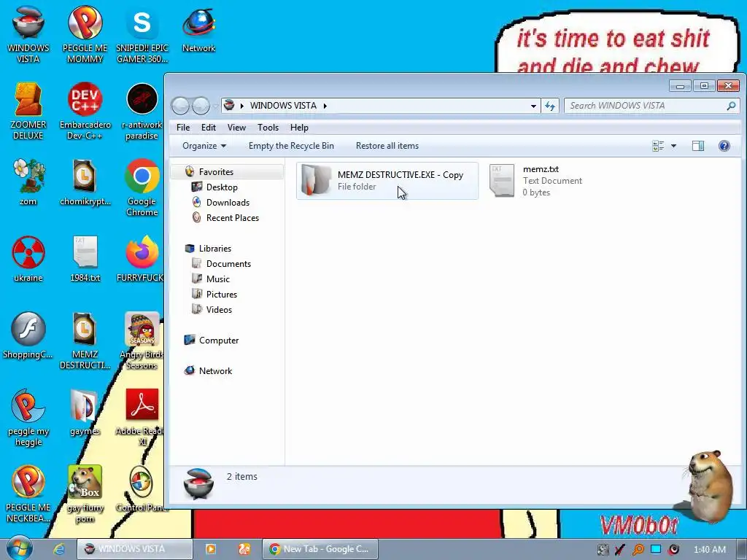Viewport: 747px width, 560px height.
Task: Open Internet Explorer from the taskbar
Action: (59, 549)
